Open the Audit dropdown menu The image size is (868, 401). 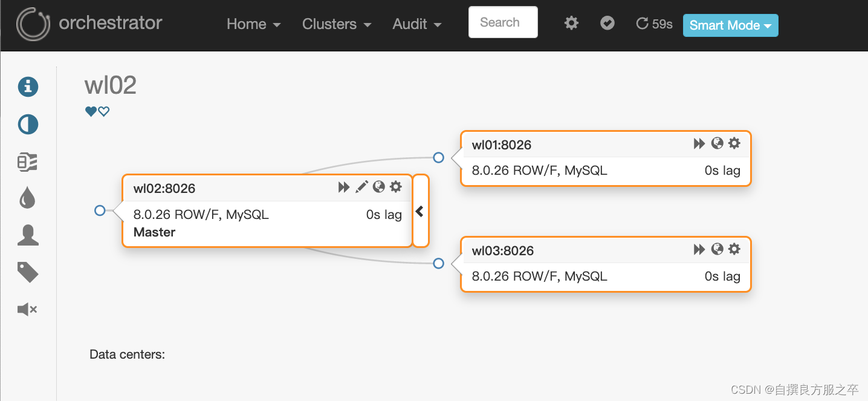[417, 24]
